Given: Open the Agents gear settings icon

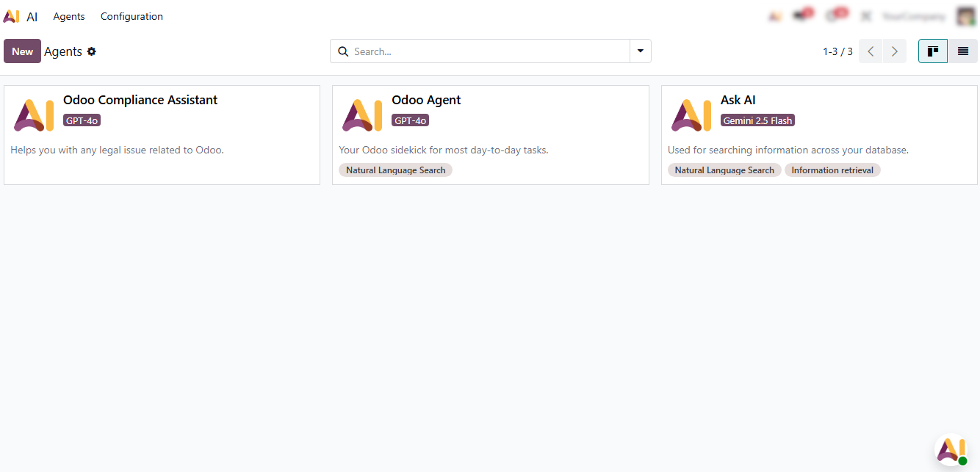Looking at the screenshot, I should click(x=92, y=51).
